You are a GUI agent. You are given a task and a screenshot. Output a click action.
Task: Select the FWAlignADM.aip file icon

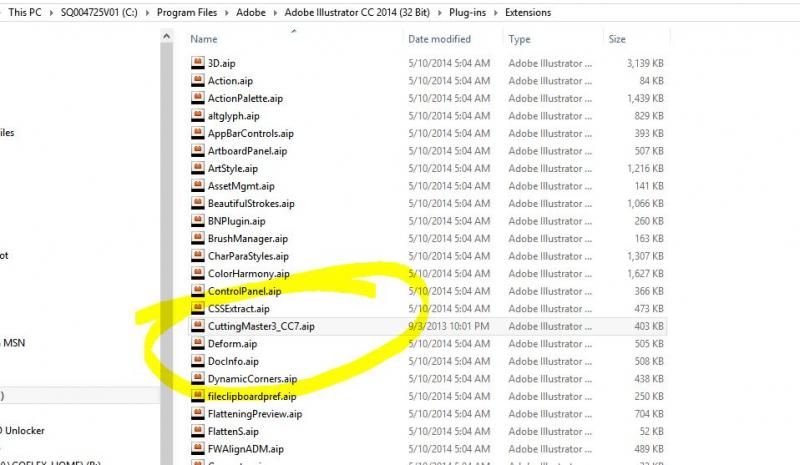pos(197,448)
